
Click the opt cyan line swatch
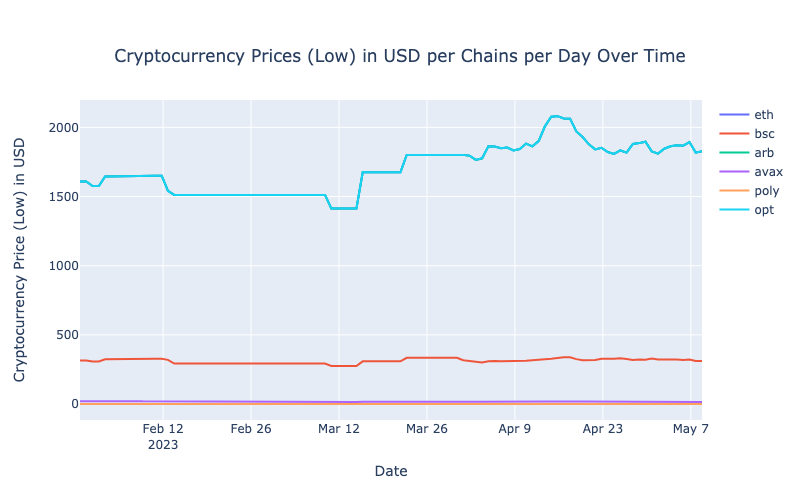click(734, 210)
